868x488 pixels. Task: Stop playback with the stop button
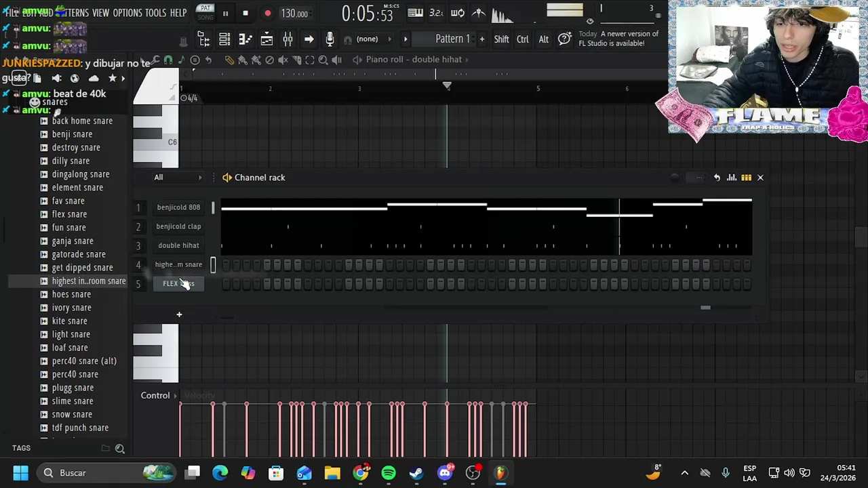pos(245,13)
